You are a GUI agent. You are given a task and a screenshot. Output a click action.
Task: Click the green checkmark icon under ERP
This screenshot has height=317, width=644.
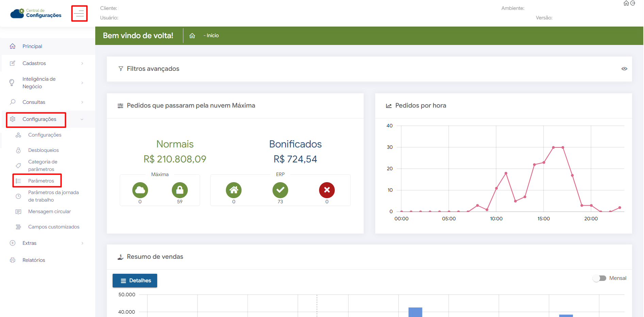pyautogui.click(x=280, y=190)
